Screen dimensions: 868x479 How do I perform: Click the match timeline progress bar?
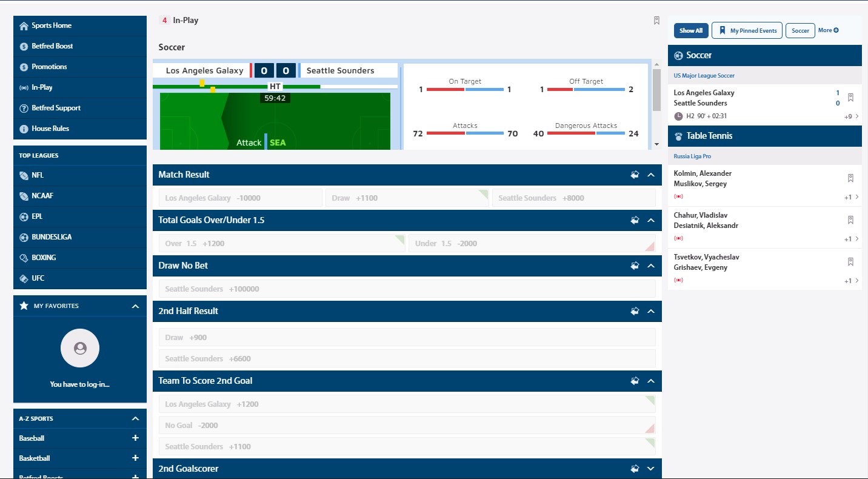pos(275,87)
